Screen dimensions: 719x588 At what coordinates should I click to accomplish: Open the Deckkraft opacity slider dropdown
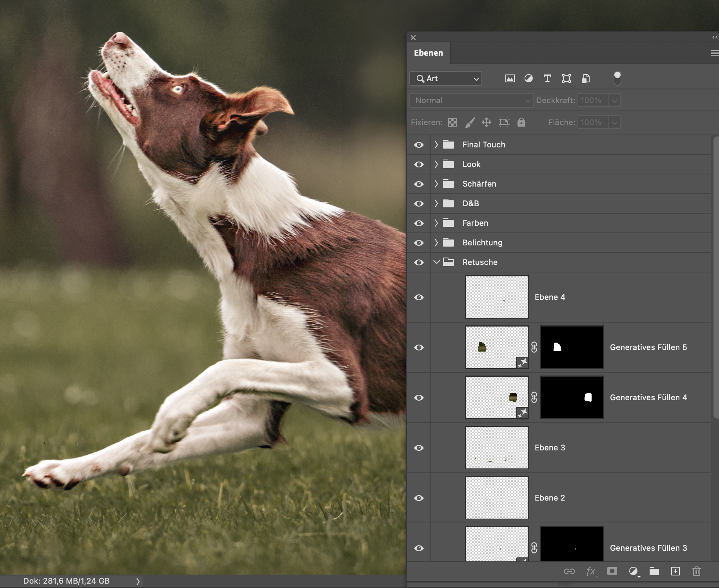tap(614, 100)
